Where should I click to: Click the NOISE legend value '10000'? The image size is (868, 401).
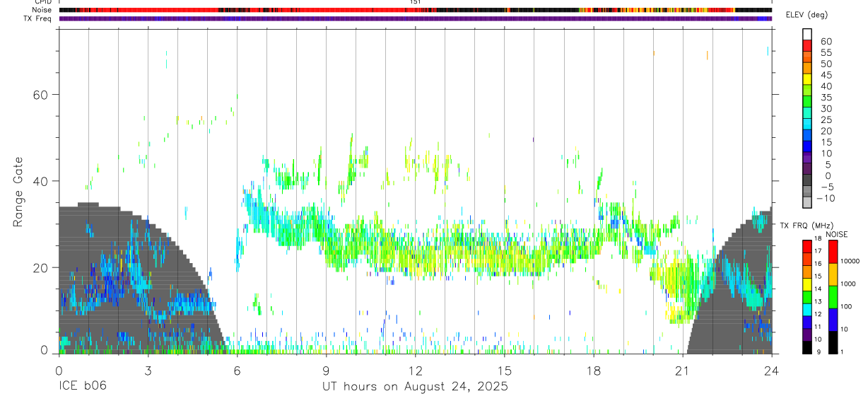click(x=850, y=261)
